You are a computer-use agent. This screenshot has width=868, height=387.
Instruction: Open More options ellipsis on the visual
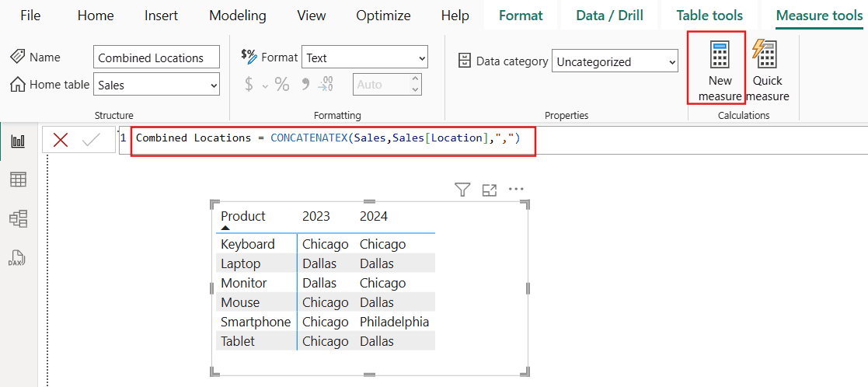coord(516,190)
